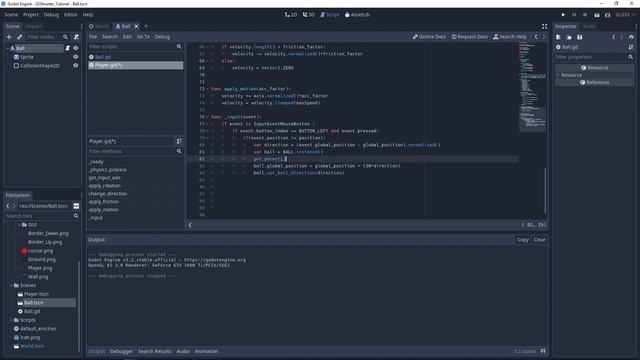The image size is (640, 360).
Task: Play the project
Action: [x=563, y=15]
